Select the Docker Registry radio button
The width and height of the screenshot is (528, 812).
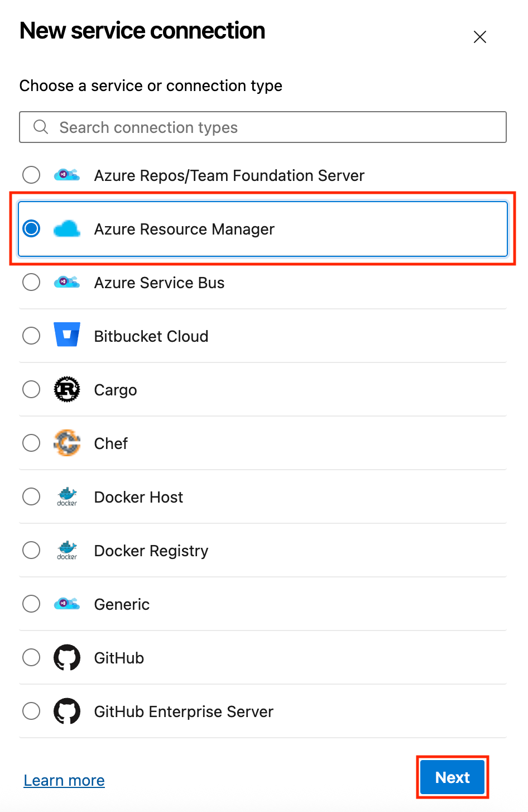click(31, 550)
